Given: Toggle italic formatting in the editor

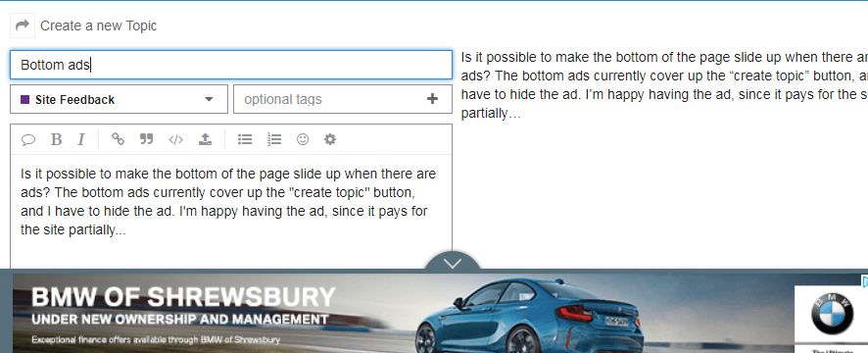Looking at the screenshot, I should [81, 139].
